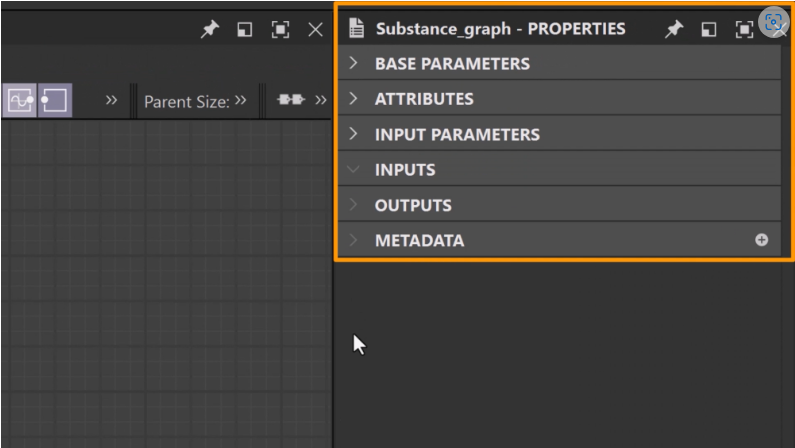Maximize the Properties panel
The width and height of the screenshot is (795, 448).
tap(744, 30)
